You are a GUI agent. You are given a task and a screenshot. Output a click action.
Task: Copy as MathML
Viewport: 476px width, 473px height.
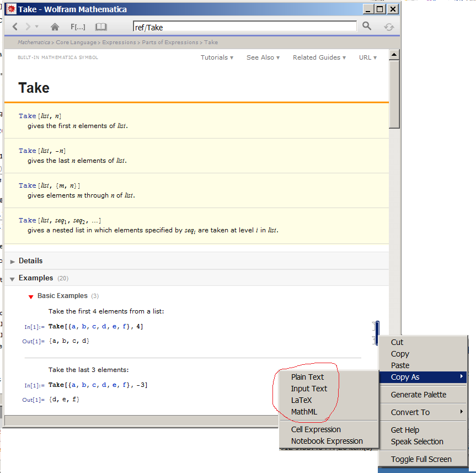[x=329, y=412]
